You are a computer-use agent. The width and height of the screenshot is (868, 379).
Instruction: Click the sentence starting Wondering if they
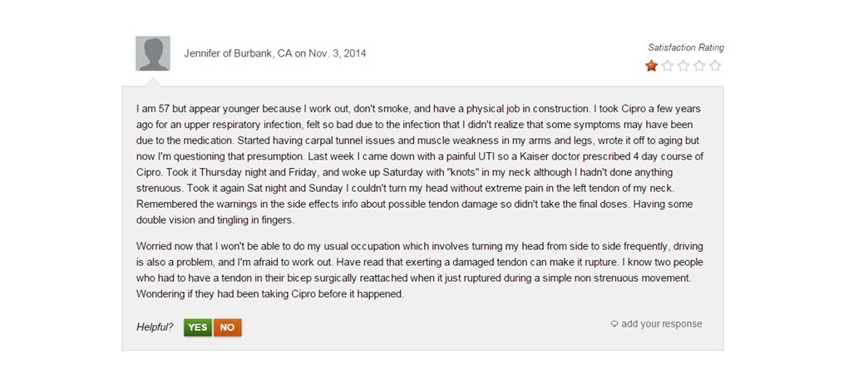click(x=270, y=294)
